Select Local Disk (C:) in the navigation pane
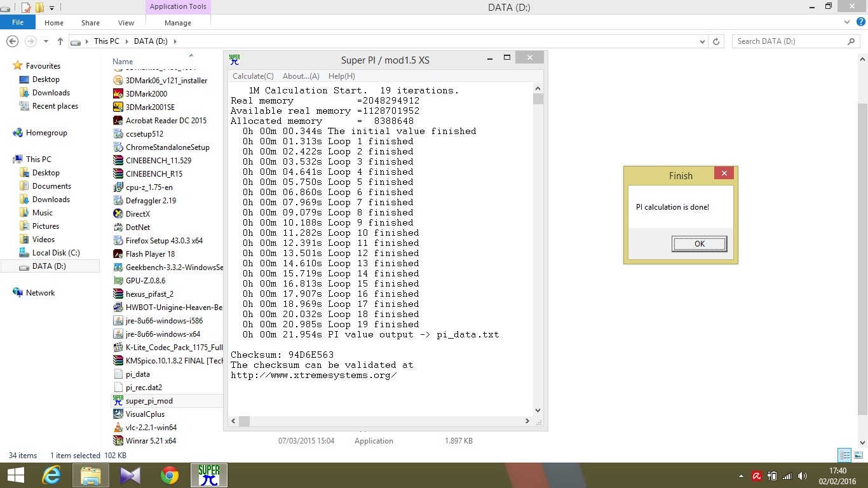This screenshot has width=868, height=488. pos(56,253)
